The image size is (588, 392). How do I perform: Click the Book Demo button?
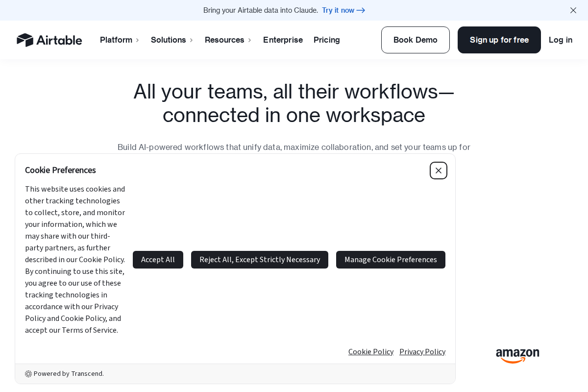coord(416,40)
